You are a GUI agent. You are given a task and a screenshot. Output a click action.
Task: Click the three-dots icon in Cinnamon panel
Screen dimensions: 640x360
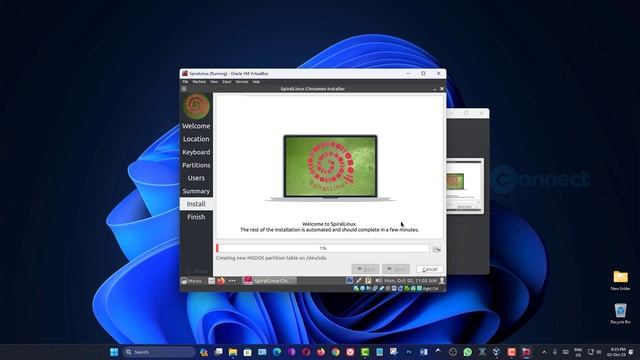pyautogui.click(x=232, y=281)
